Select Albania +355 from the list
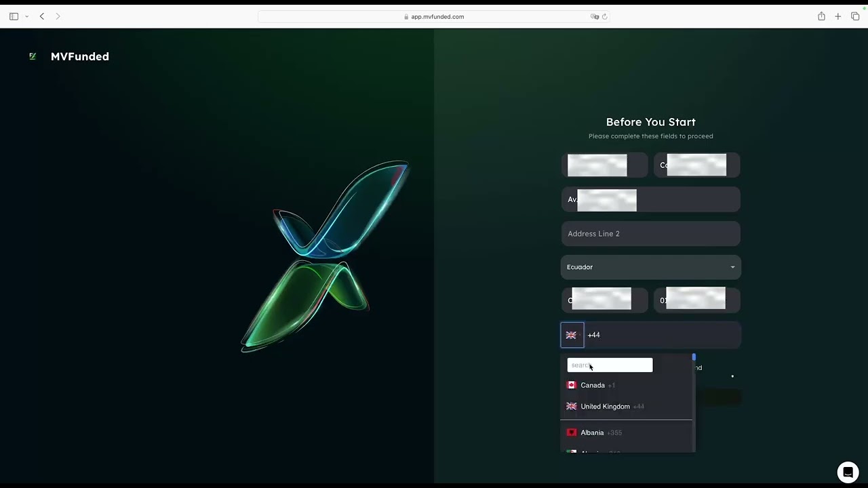The width and height of the screenshot is (868, 488). (x=626, y=432)
